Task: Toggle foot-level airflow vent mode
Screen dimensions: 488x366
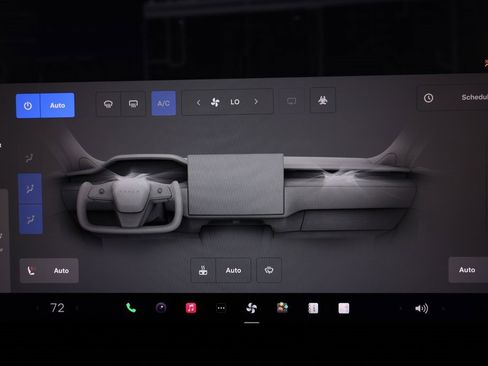Action: pos(31,219)
